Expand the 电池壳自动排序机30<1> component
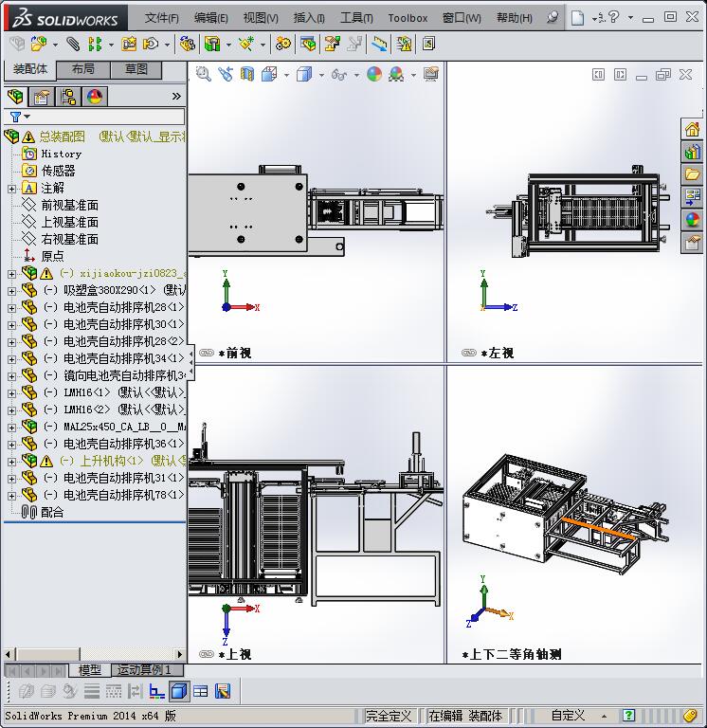Image resolution: width=707 pixels, height=728 pixels. coord(12,325)
